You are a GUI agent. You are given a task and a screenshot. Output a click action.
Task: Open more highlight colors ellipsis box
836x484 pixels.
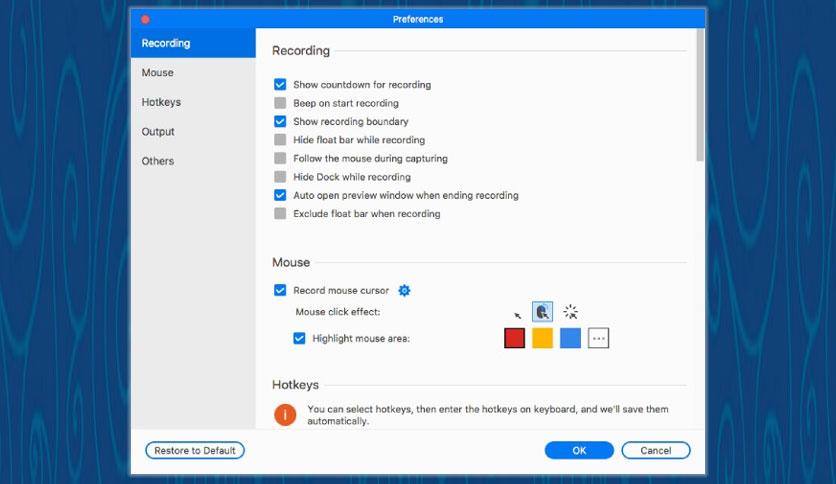[x=598, y=338]
